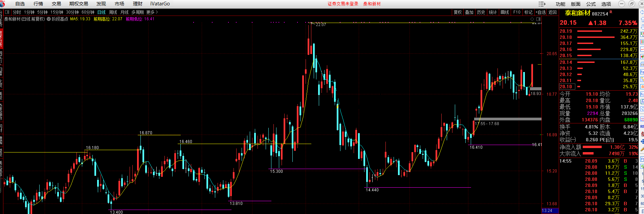Open the 发现 menu
Viewport: 644px width, 214px height.
point(101,4)
